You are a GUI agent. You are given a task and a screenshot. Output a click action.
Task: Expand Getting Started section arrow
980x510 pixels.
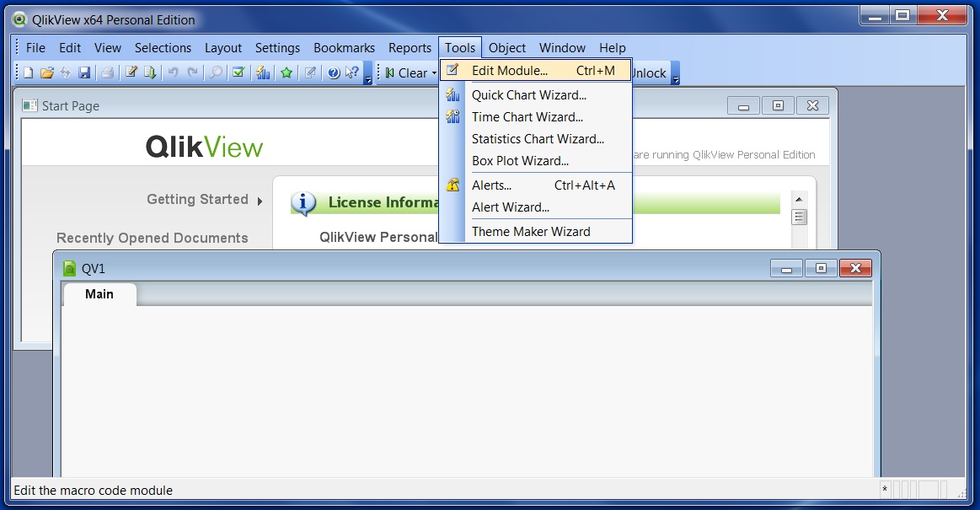coord(260,201)
